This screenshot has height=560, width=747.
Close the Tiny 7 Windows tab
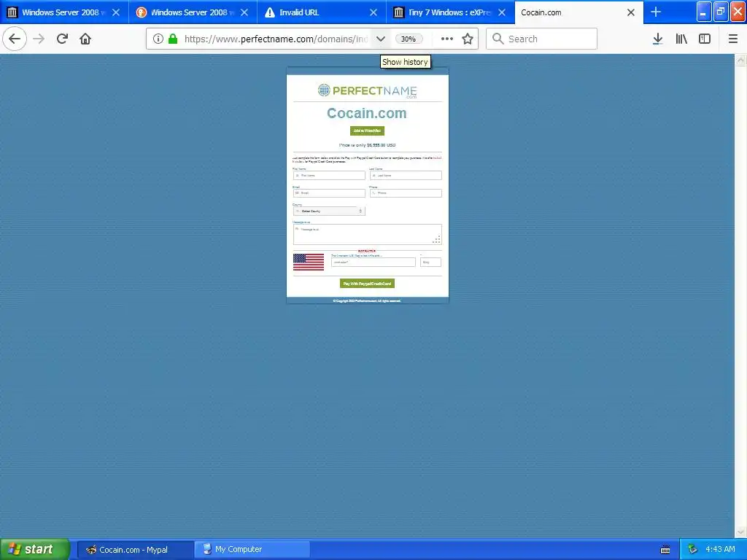pyautogui.click(x=502, y=12)
